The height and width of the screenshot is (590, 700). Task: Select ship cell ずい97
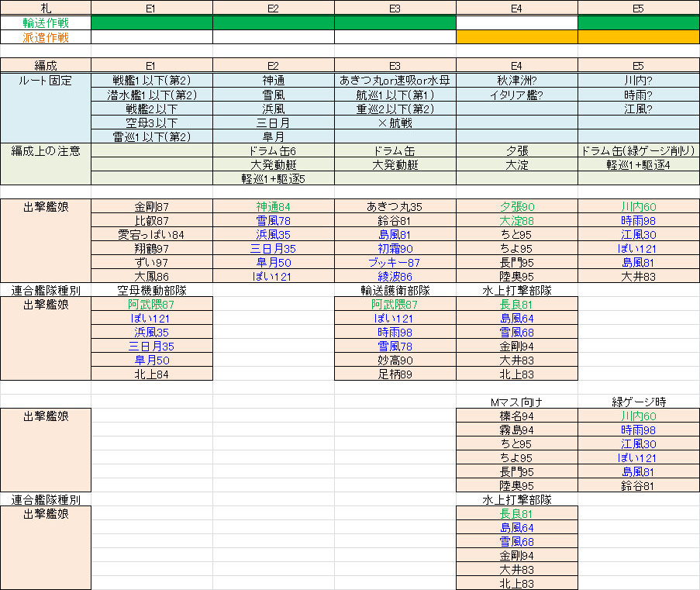(x=152, y=262)
